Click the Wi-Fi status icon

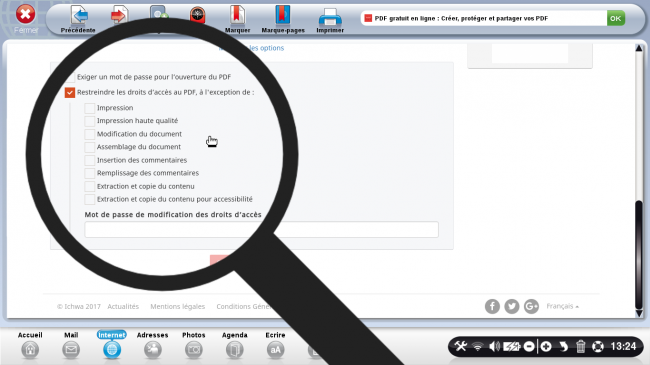pyautogui.click(x=478, y=346)
